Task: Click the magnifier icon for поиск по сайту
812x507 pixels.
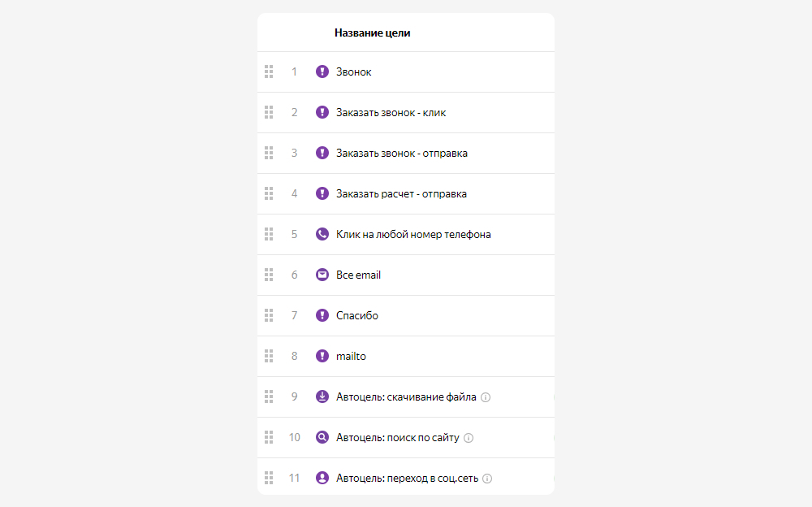Action: tap(322, 437)
